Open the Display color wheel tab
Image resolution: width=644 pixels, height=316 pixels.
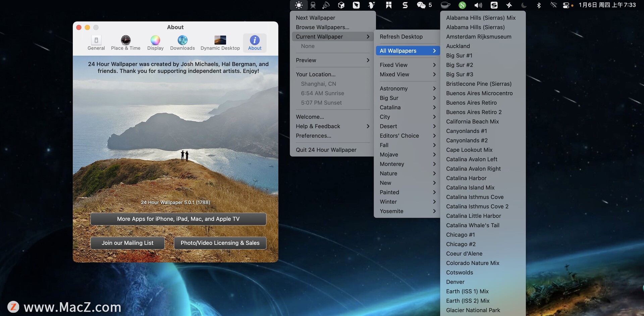click(155, 43)
